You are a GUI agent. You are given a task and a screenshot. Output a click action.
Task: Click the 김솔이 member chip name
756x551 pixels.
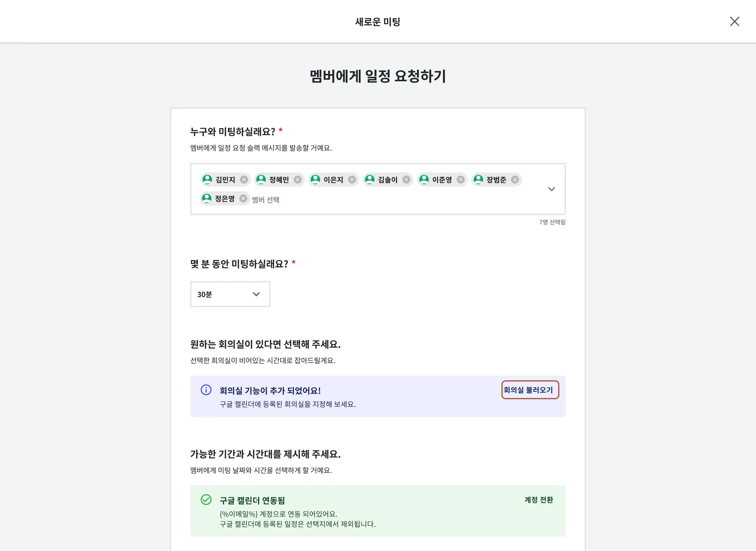point(388,180)
